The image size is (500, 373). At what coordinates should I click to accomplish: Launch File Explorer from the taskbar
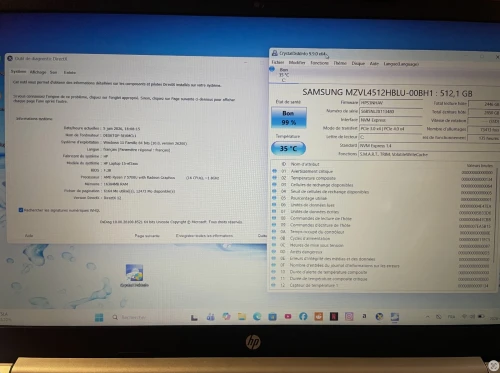pos(242,317)
